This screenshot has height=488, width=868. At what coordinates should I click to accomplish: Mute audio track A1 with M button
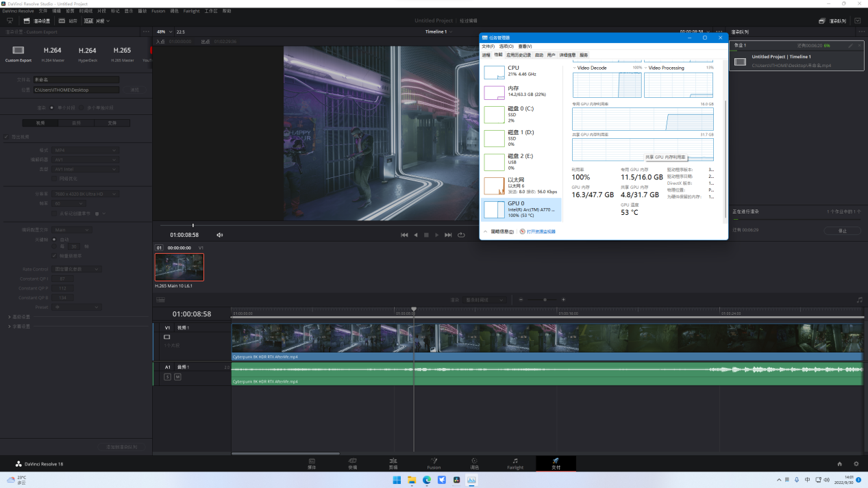(177, 377)
